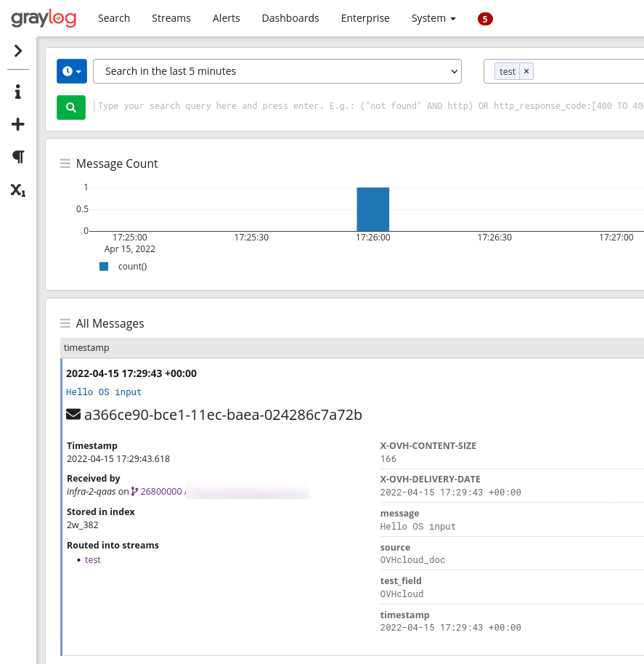Run search with green magnifier button
644x664 pixels.
[71, 108]
